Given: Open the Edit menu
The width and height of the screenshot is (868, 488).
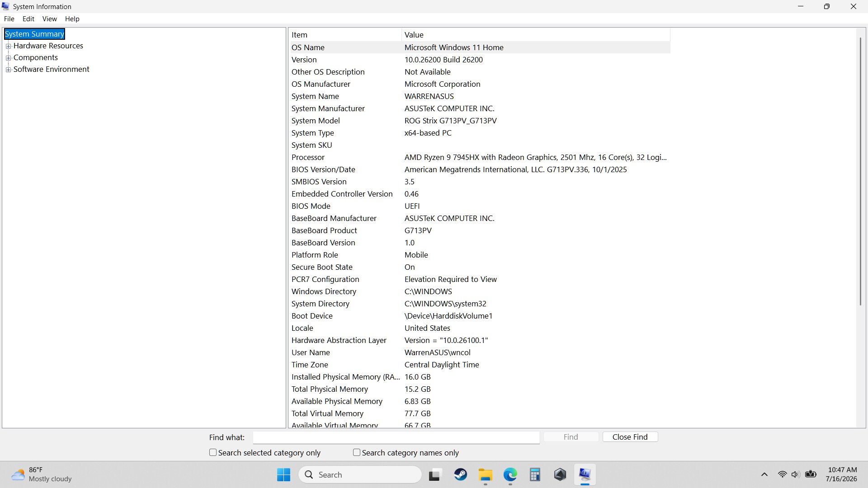Looking at the screenshot, I should pyautogui.click(x=28, y=19).
